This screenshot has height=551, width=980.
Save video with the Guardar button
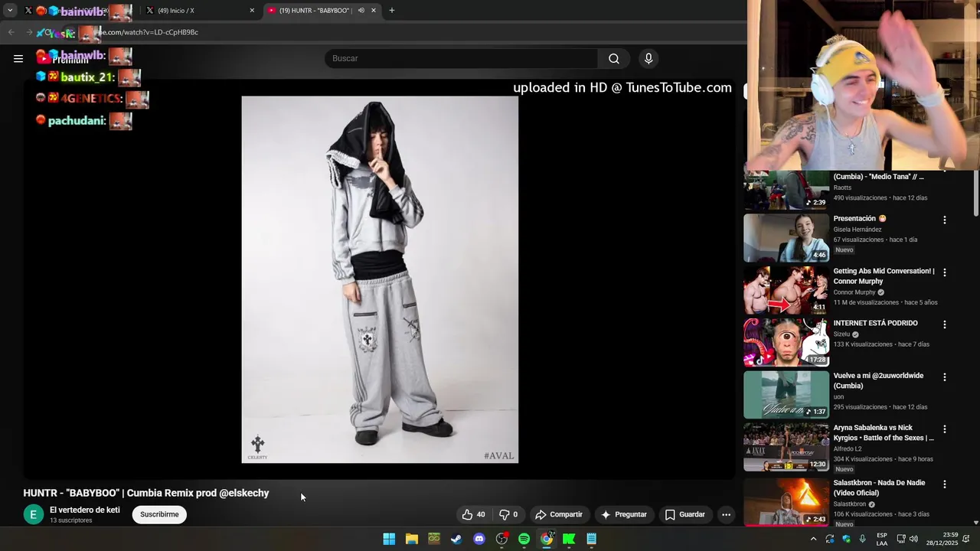pos(685,514)
